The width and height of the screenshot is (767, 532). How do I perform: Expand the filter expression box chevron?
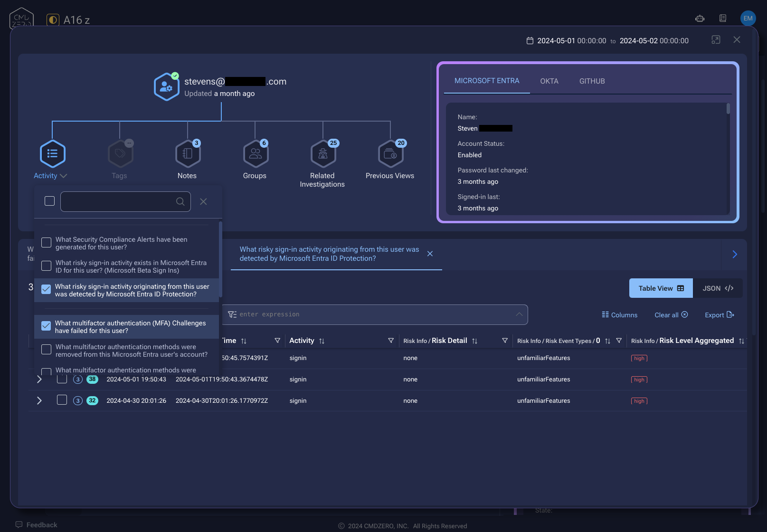519,314
